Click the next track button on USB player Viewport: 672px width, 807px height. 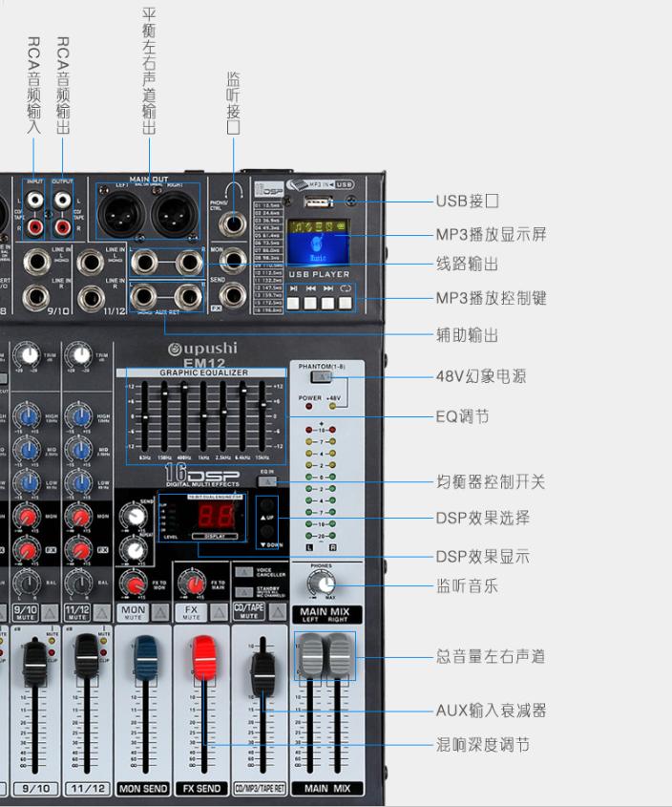327,303
